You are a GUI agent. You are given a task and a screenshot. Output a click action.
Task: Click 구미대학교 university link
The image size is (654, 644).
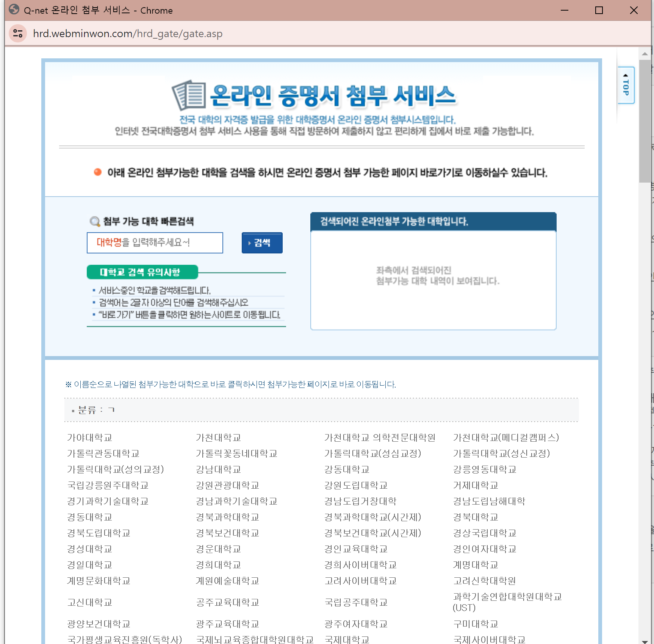pos(476,624)
